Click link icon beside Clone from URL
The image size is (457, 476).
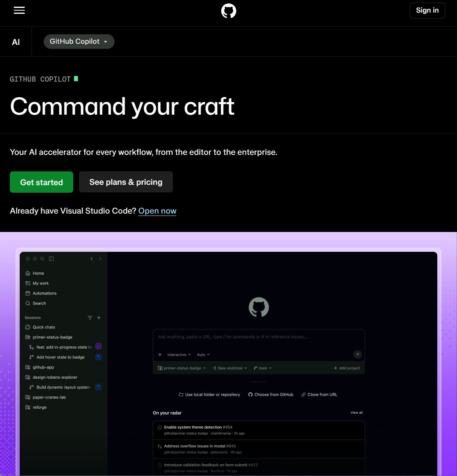click(303, 394)
